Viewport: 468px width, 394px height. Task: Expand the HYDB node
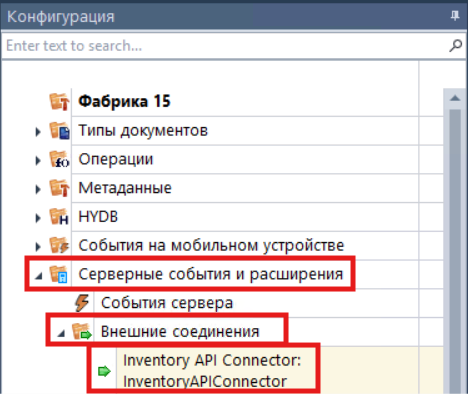click(x=38, y=218)
